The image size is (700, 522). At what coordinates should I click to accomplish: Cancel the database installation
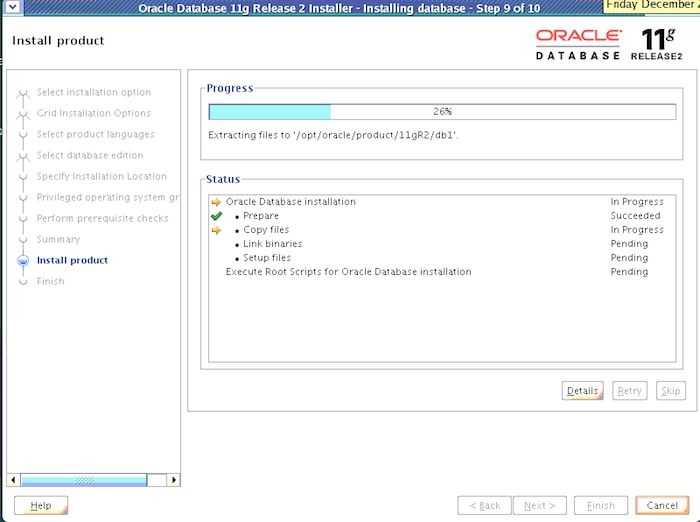tap(662, 505)
